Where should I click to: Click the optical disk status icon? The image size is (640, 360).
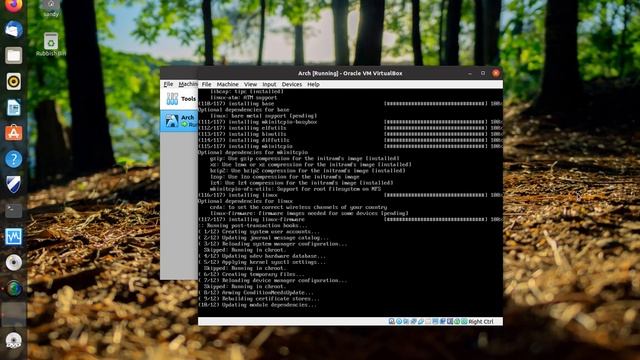[399, 322]
